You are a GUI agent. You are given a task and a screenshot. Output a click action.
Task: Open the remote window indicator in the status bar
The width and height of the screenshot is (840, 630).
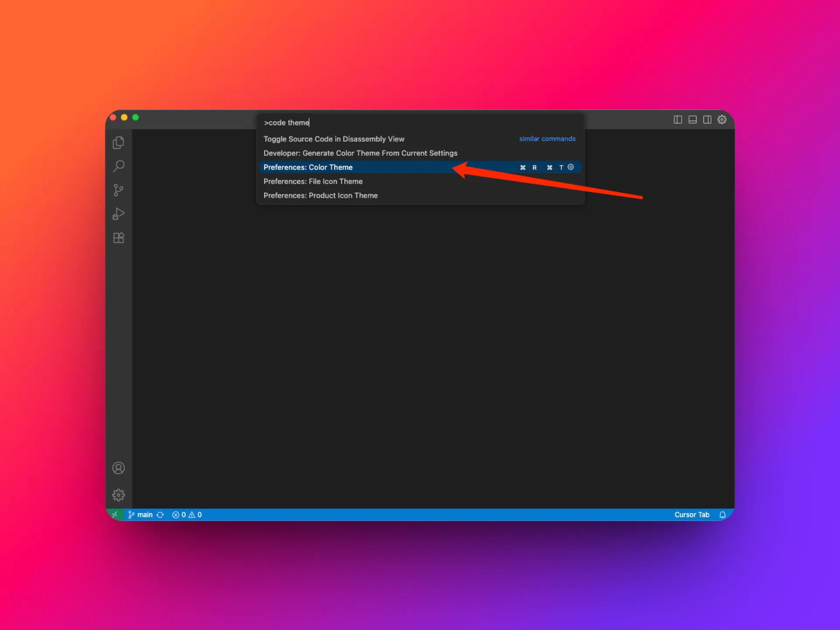(x=115, y=514)
